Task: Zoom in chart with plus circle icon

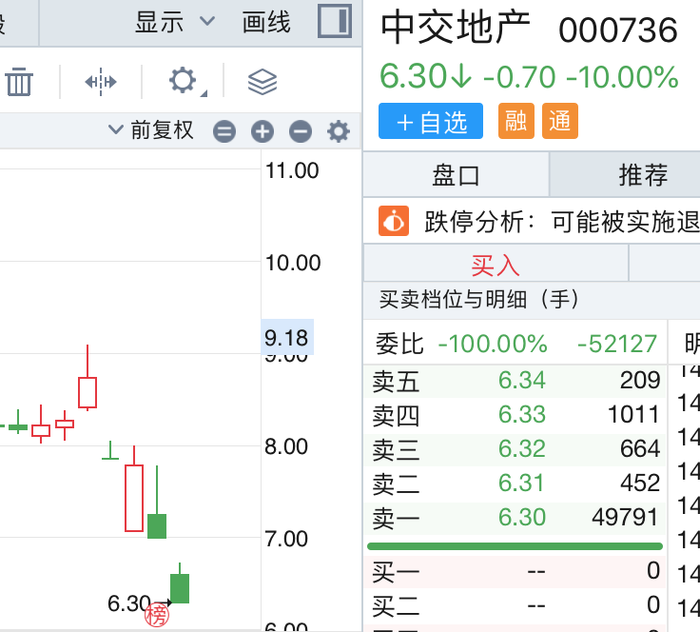Action: point(262,131)
